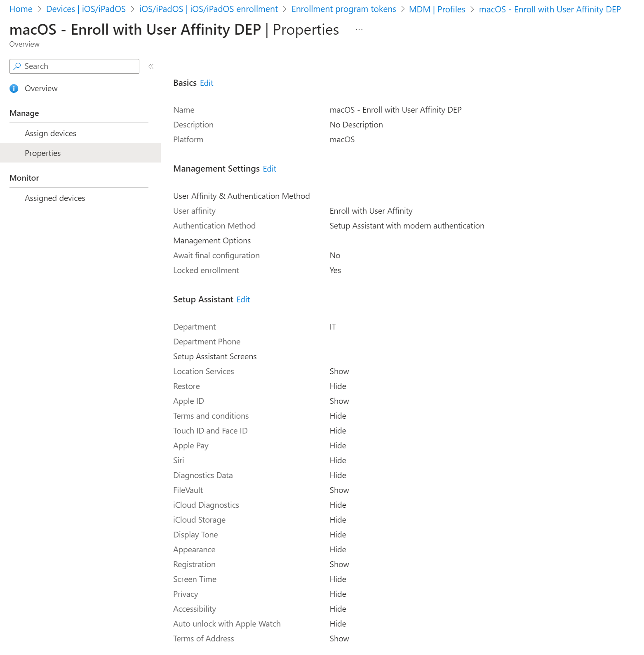Screen dimensions: 644x655
Task: Navigate to Devices | iOS/iPadOS breadcrumb
Action: (86, 9)
